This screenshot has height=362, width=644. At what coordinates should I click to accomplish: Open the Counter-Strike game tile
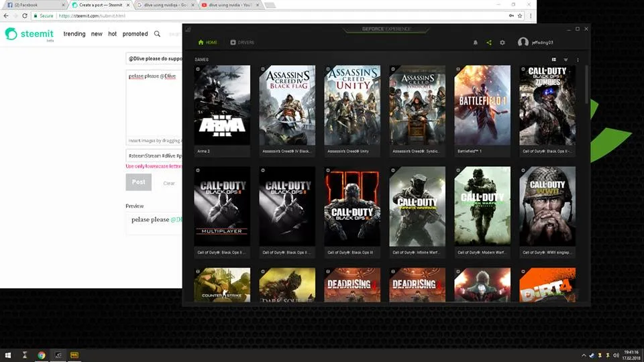pos(222,285)
